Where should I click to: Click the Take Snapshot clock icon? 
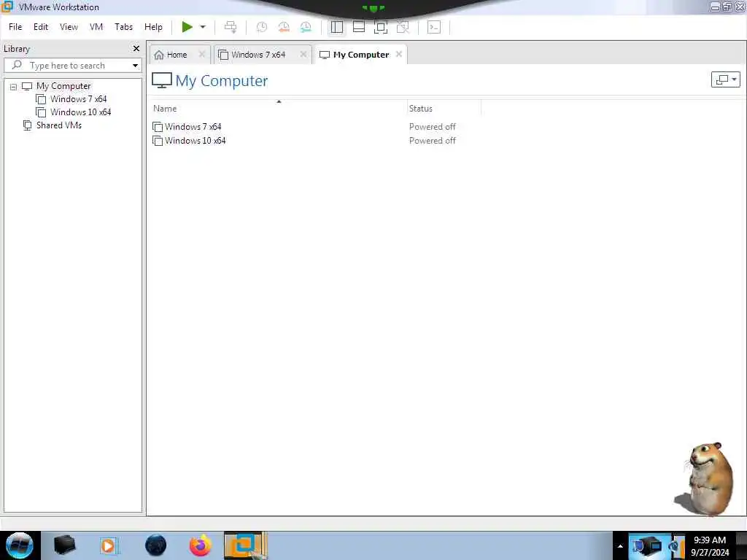[x=262, y=27]
